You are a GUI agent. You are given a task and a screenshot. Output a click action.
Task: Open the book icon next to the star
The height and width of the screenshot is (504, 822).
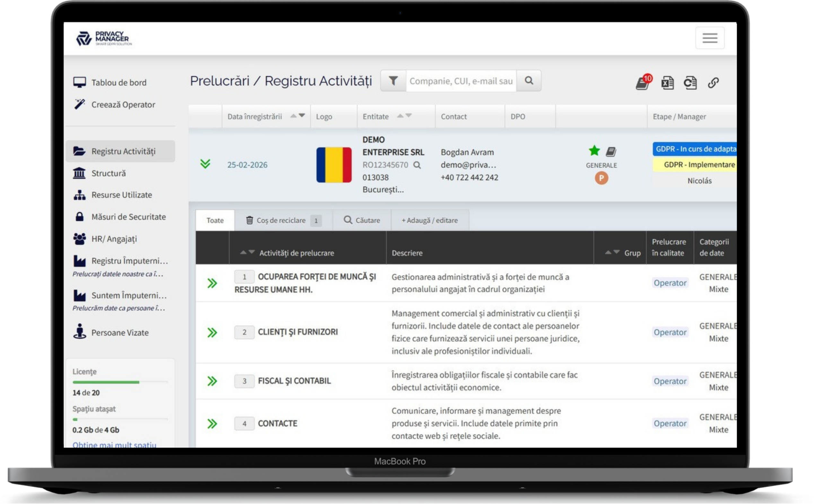tap(611, 152)
